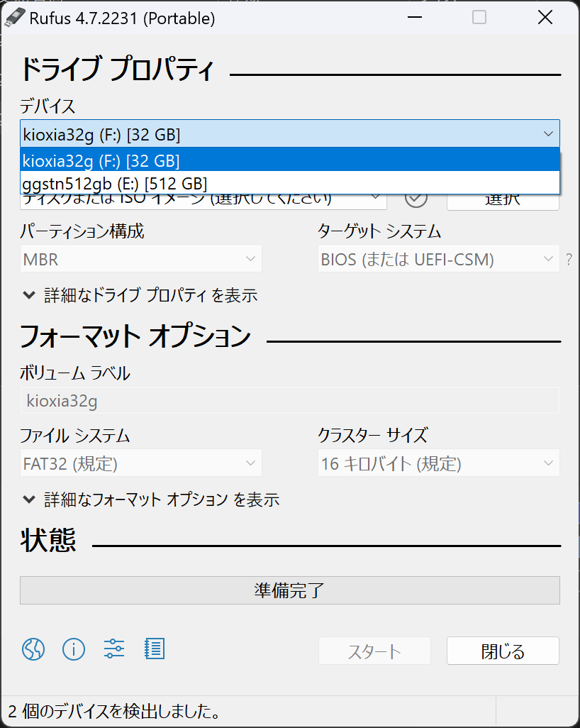Show the log icon
Viewport: 580px width, 728px height.
pyautogui.click(x=154, y=649)
